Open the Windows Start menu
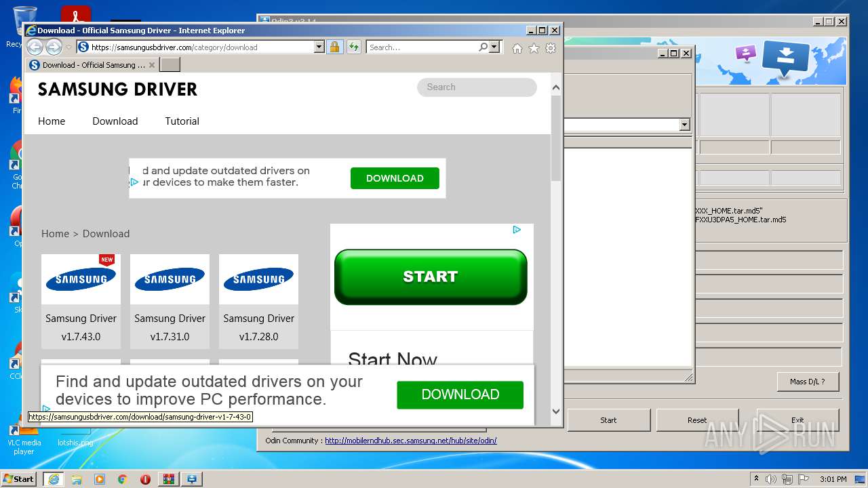Screen dimensions: 868x488 [19, 479]
